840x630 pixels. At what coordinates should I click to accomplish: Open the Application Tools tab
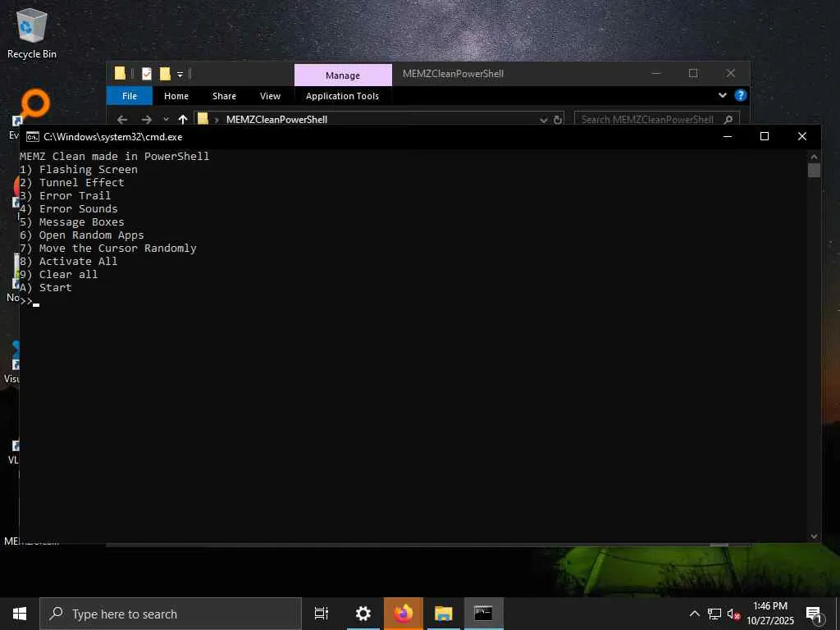click(342, 96)
